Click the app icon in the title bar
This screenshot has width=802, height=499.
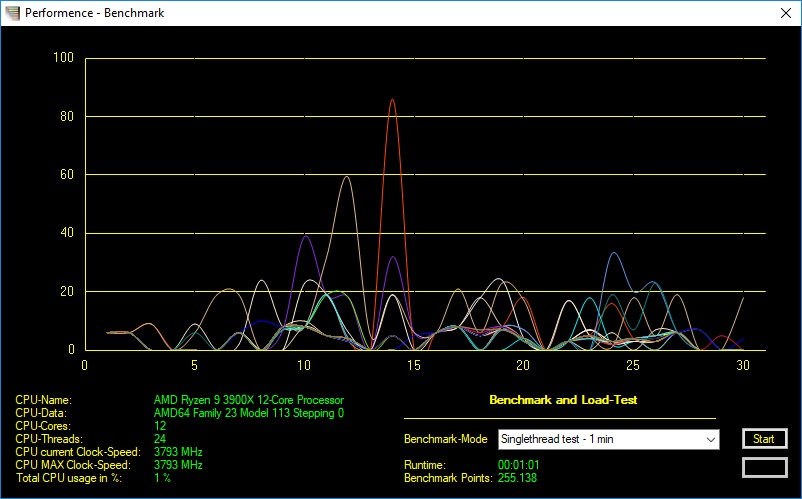tap(12, 13)
